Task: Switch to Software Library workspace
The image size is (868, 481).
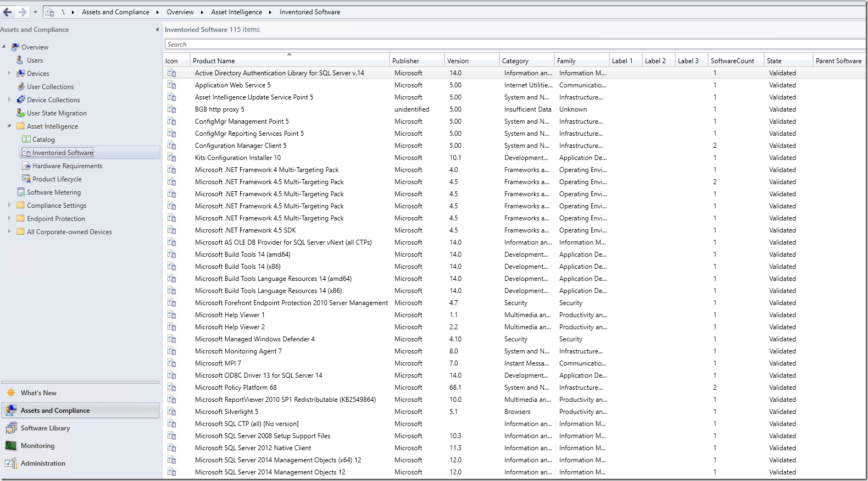Action: [45, 428]
